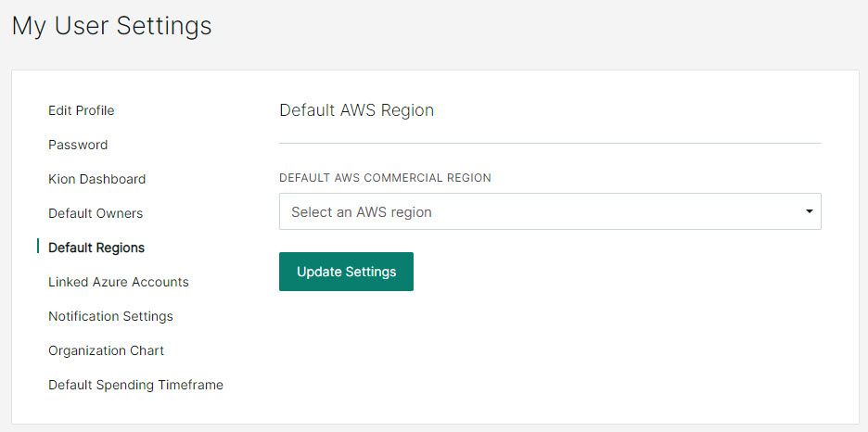Click the gray background beside the page title
The height and width of the screenshot is (432, 868).
click(531, 28)
